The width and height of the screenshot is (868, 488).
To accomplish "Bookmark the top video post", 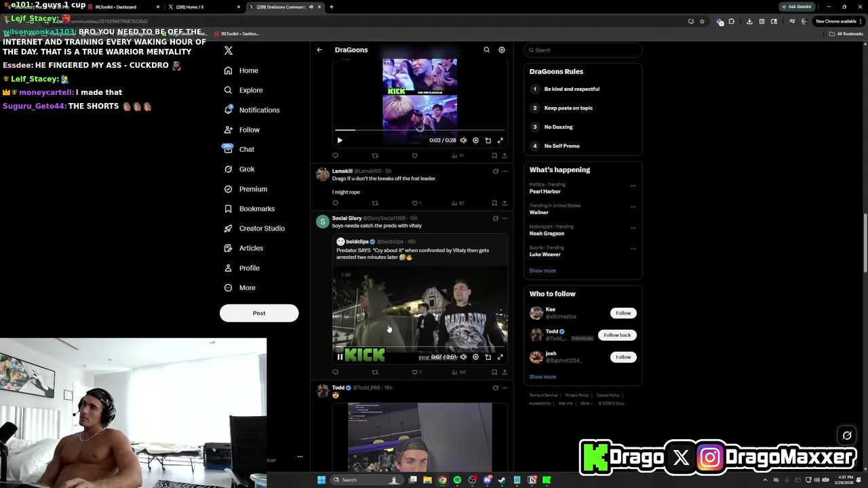I will click(494, 156).
